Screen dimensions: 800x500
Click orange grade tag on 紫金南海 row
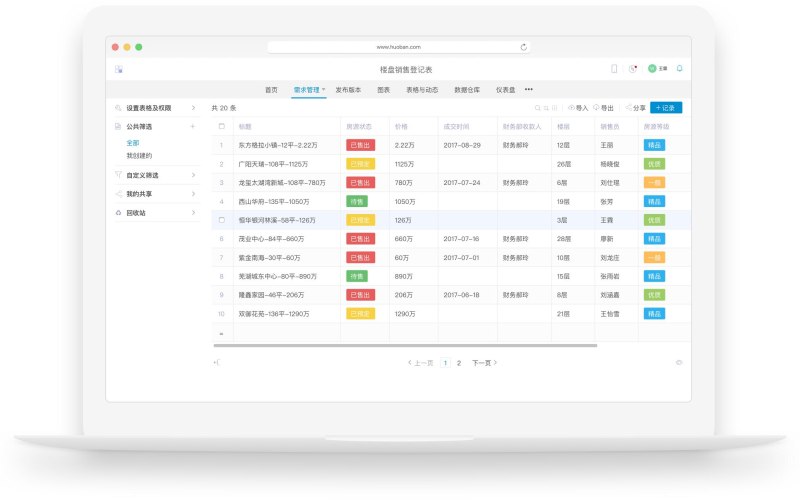tap(654, 258)
